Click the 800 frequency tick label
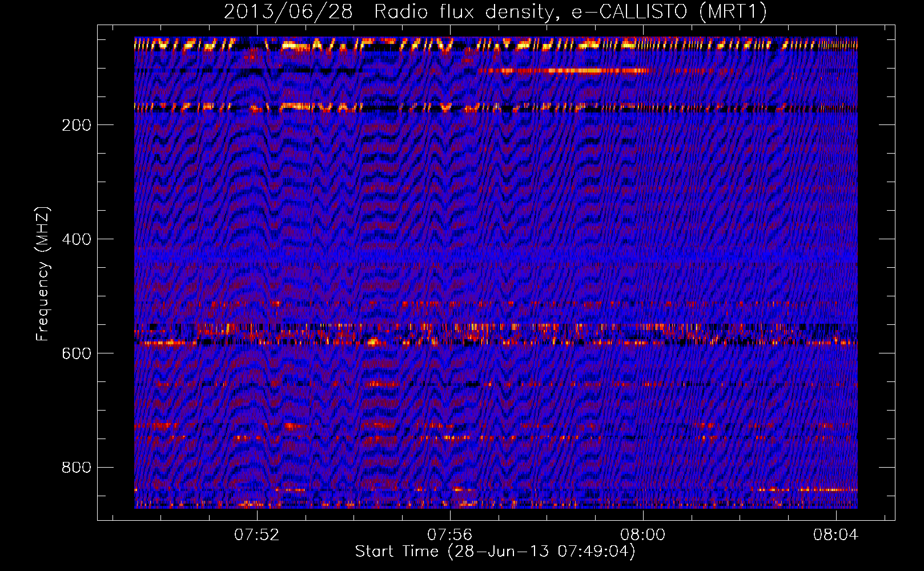The width and height of the screenshot is (924, 571). [x=77, y=468]
